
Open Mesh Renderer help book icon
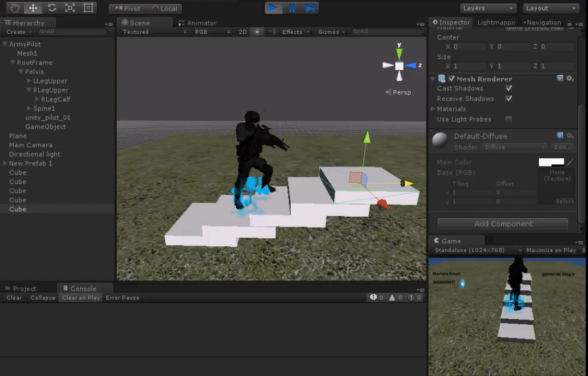560,79
